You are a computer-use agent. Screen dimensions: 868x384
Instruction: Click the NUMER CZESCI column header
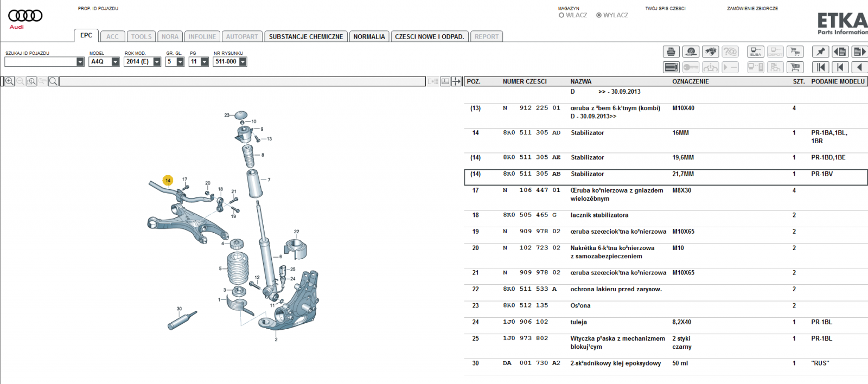click(525, 81)
